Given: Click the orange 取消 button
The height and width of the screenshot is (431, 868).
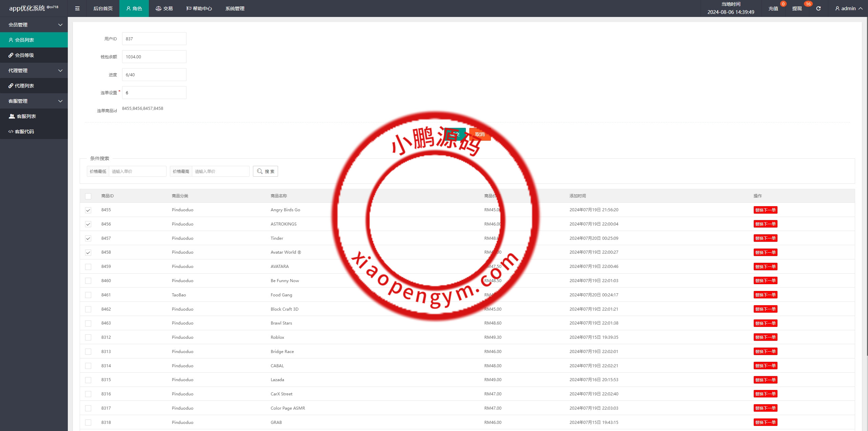Looking at the screenshot, I should pos(480,134).
